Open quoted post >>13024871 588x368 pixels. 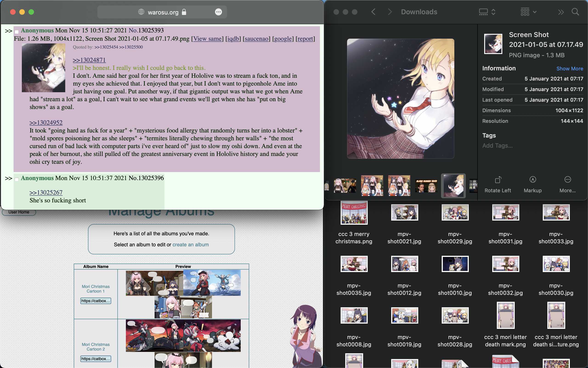(x=89, y=60)
